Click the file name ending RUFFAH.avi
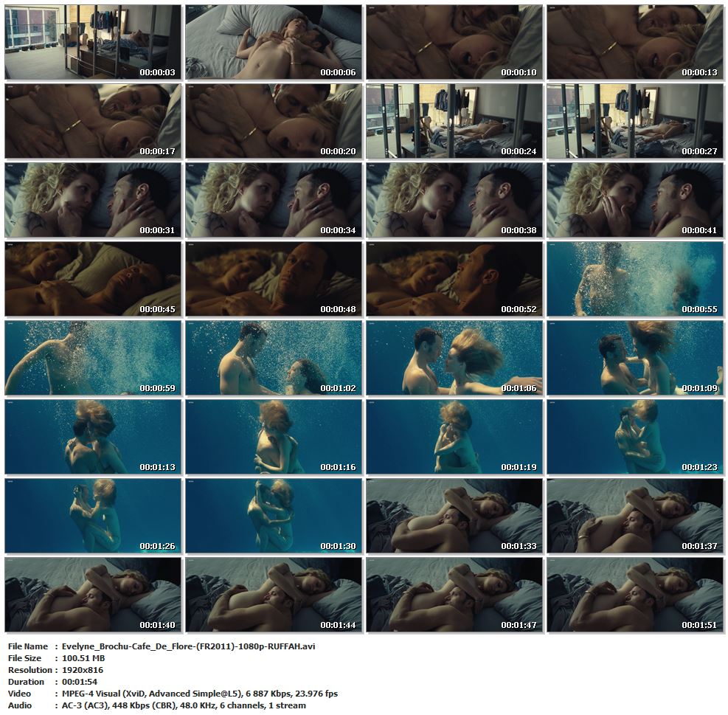Screen dimensions: 728x715 click(x=189, y=646)
